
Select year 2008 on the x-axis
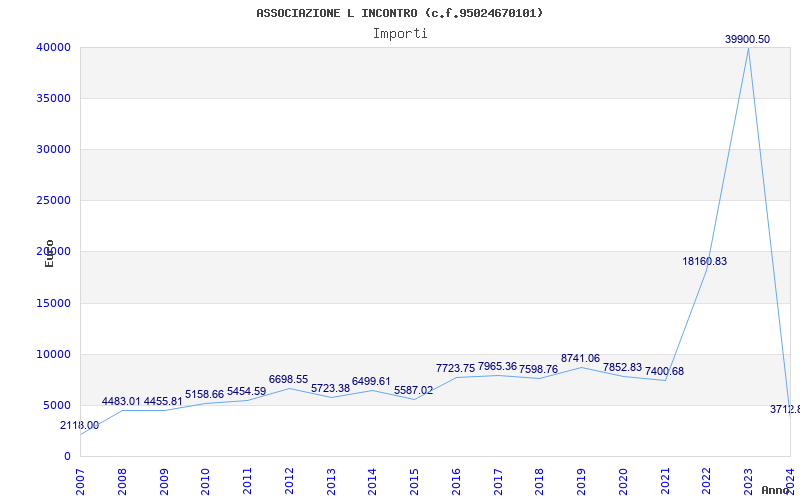[122, 482]
